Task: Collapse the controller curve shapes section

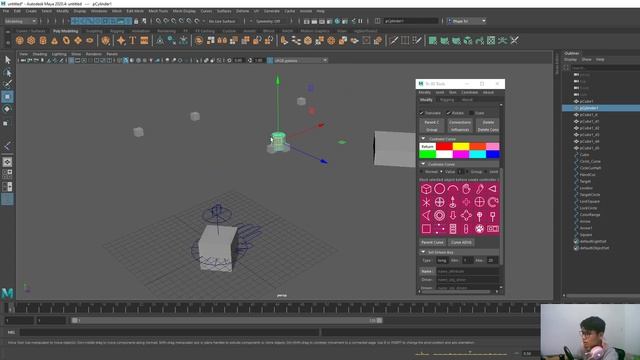Action: coord(423,164)
